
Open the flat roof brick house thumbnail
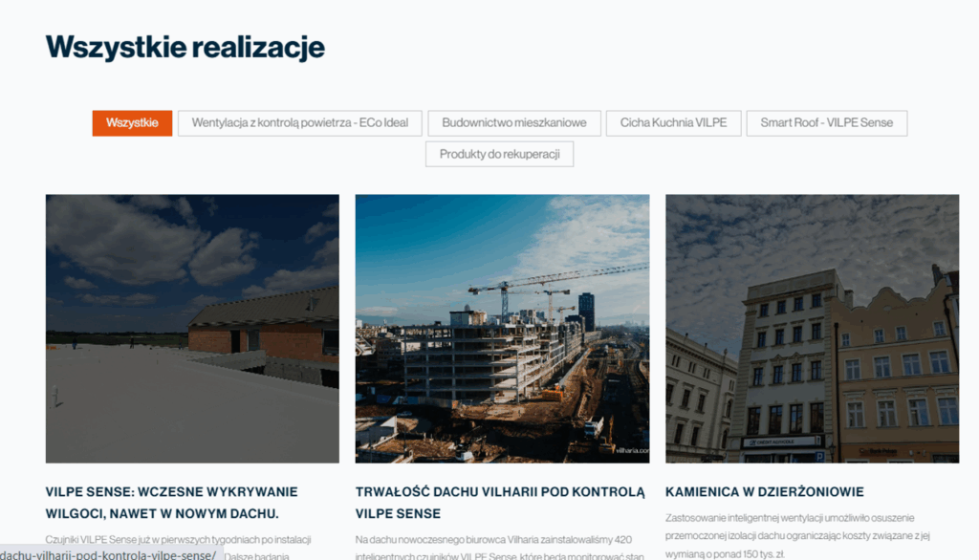(x=192, y=329)
